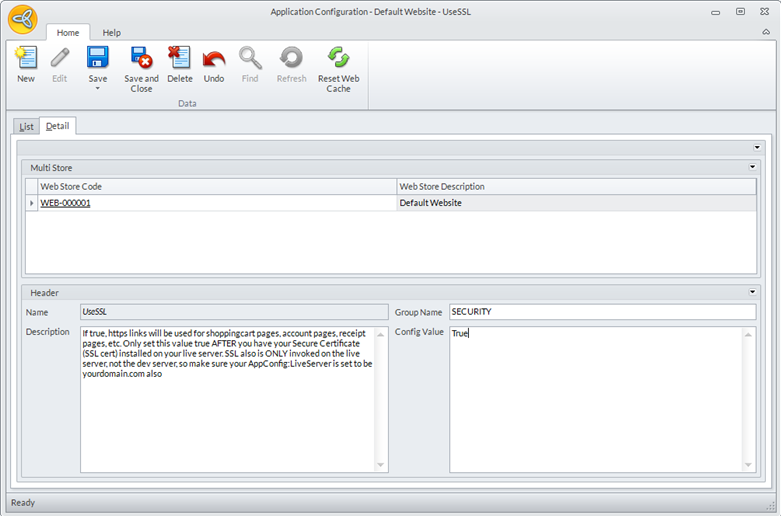Switch to the Help ribbon tab
The height and width of the screenshot is (516, 781).
tap(111, 33)
